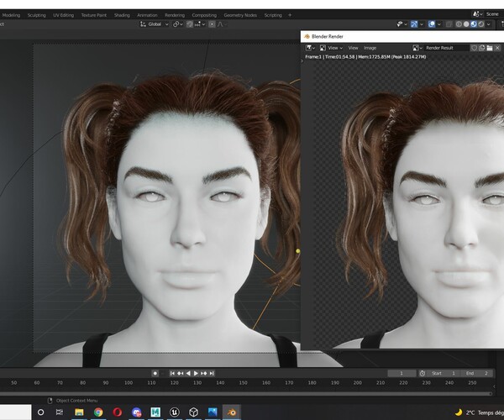Toggle fake user shield for Render Result
Image resolution: width=504 pixels, height=420 pixels.
(x=474, y=48)
